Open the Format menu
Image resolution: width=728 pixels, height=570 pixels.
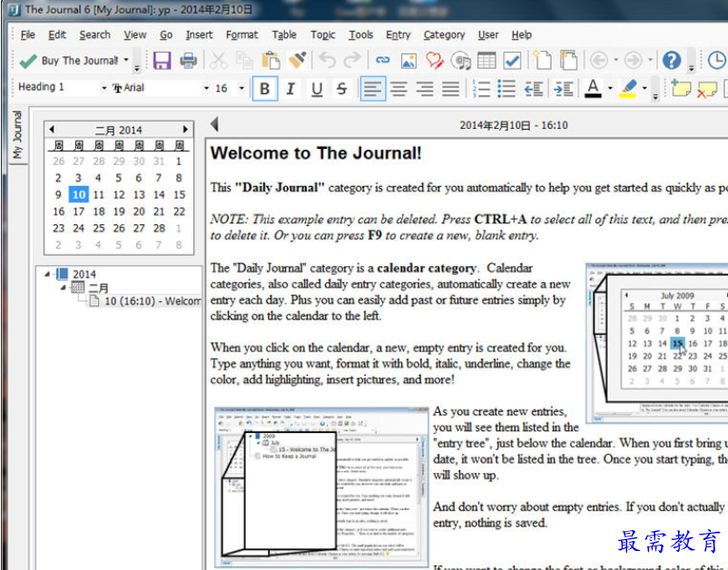[241, 34]
